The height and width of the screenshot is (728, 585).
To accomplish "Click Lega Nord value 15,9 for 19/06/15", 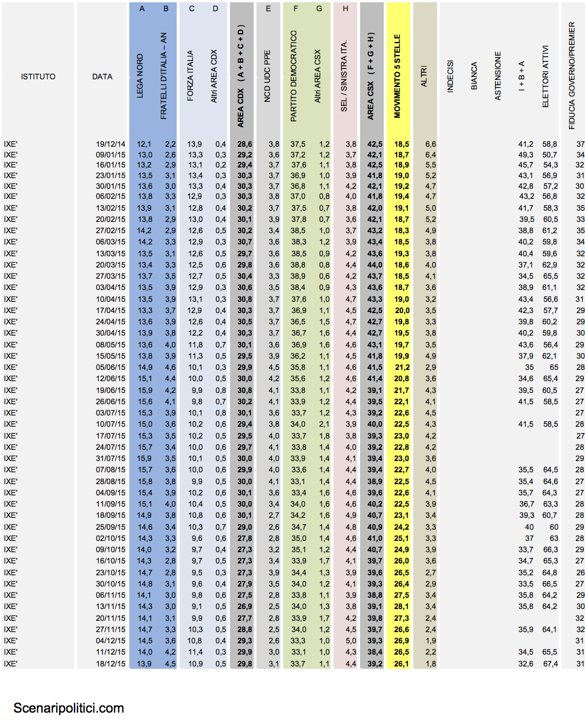I will pyautogui.click(x=144, y=390).
